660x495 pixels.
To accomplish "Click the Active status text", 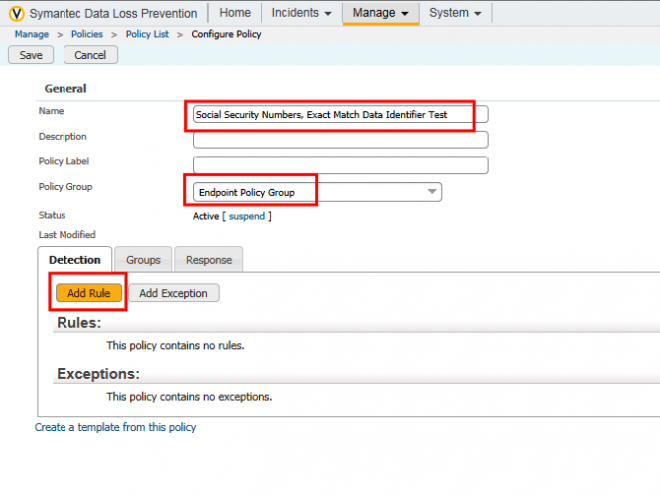I will [x=206, y=216].
